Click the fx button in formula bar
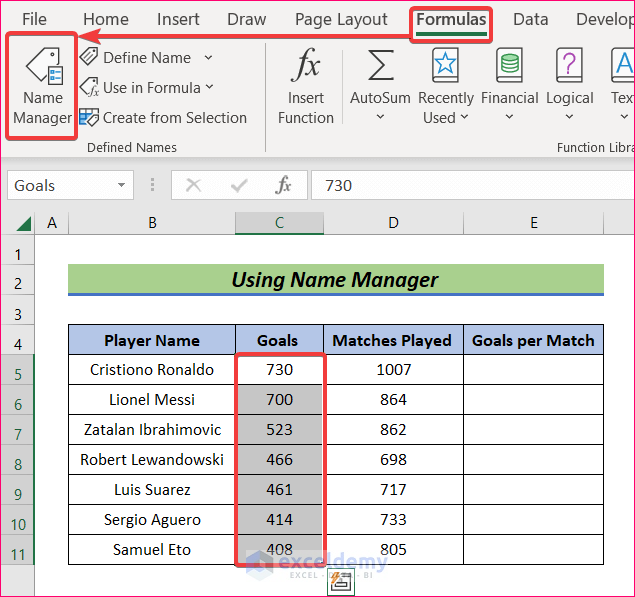This screenshot has width=635, height=597. click(x=284, y=186)
